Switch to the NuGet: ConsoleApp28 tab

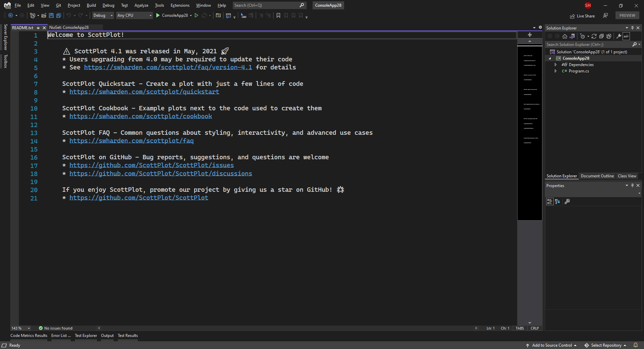point(69,27)
